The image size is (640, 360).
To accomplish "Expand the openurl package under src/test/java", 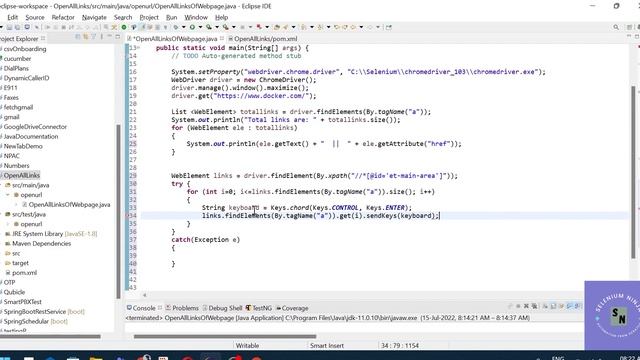I will coord(8,224).
